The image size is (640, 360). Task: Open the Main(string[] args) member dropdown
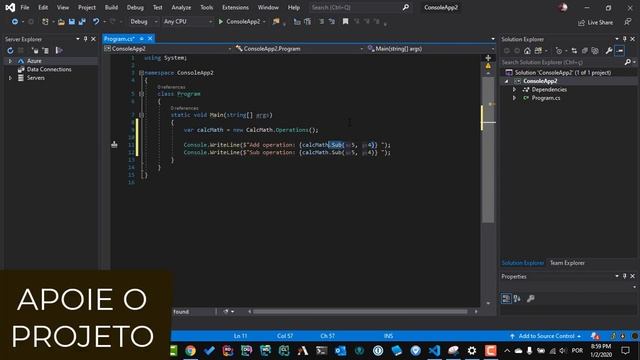431,49
